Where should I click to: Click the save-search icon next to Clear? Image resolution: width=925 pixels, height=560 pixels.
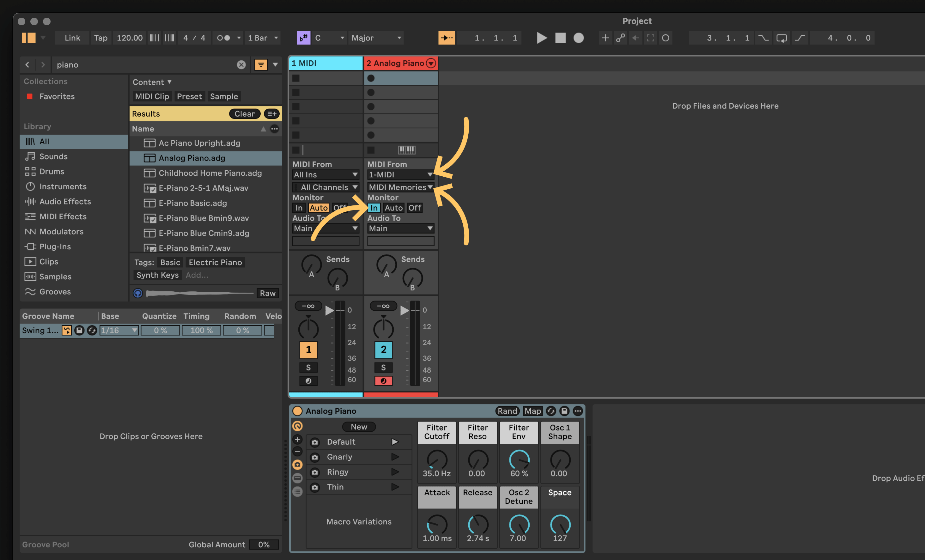click(x=272, y=114)
